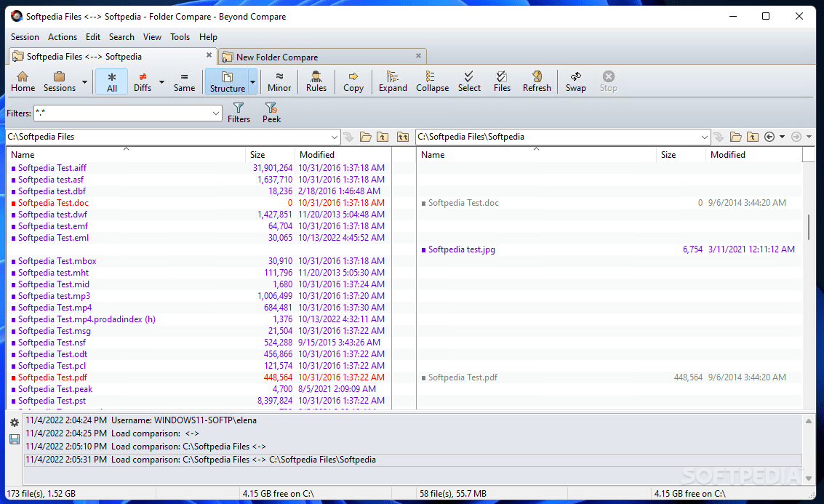Click the both-sides up-level folder icon
824x504 pixels.
click(x=402, y=137)
